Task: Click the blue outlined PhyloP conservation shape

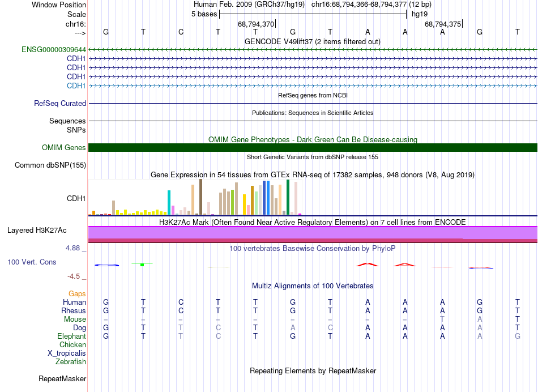Action: tap(106, 265)
